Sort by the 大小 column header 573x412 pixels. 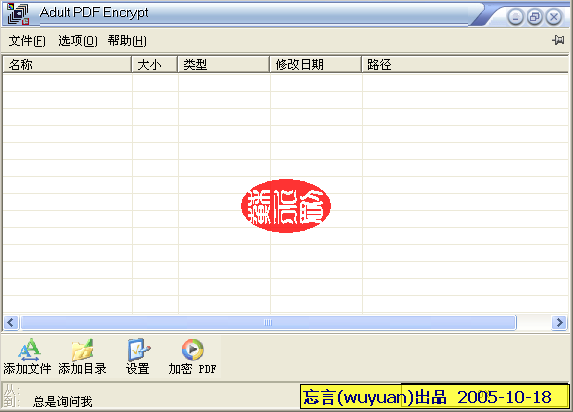click(155, 65)
